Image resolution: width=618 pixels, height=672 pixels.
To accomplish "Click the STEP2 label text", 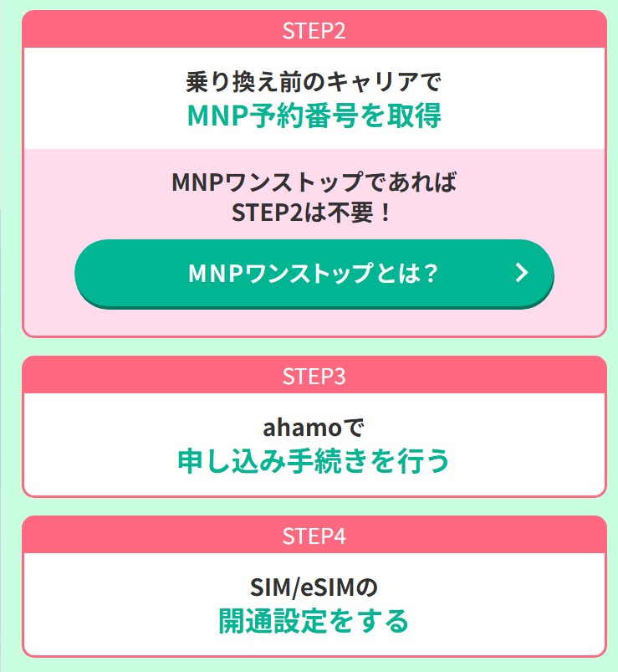I will coord(314,30).
